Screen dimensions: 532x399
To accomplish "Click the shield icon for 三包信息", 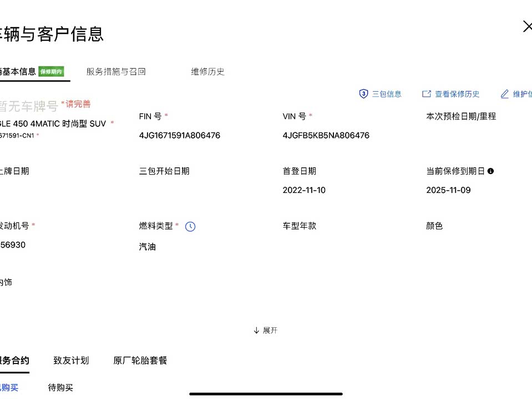I will pyautogui.click(x=364, y=94).
